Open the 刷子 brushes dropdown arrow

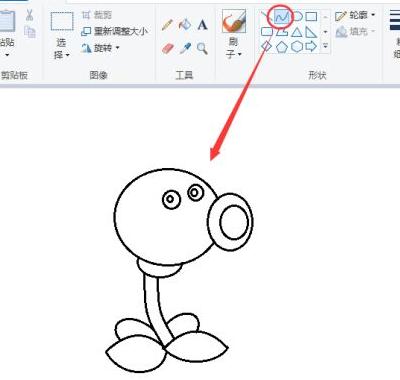[239, 54]
